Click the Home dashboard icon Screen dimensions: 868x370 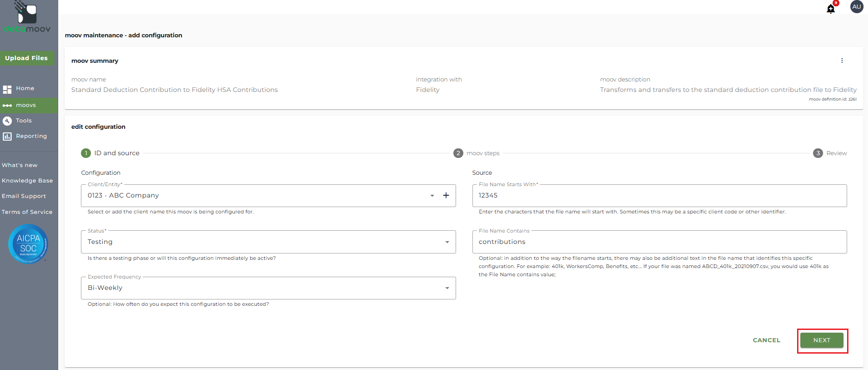click(x=7, y=89)
